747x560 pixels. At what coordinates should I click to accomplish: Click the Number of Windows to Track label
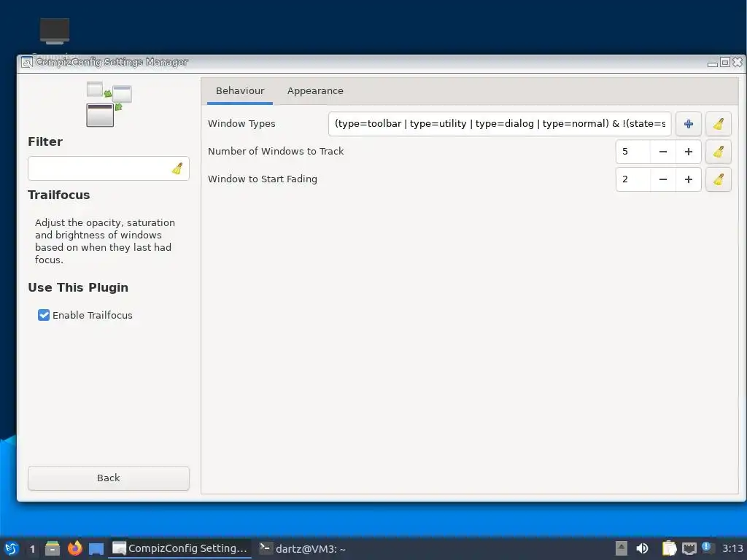pyautogui.click(x=276, y=152)
